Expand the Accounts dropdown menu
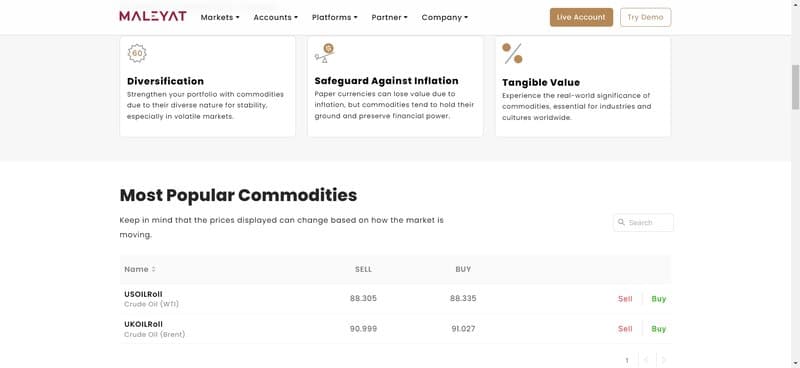 pyautogui.click(x=276, y=17)
